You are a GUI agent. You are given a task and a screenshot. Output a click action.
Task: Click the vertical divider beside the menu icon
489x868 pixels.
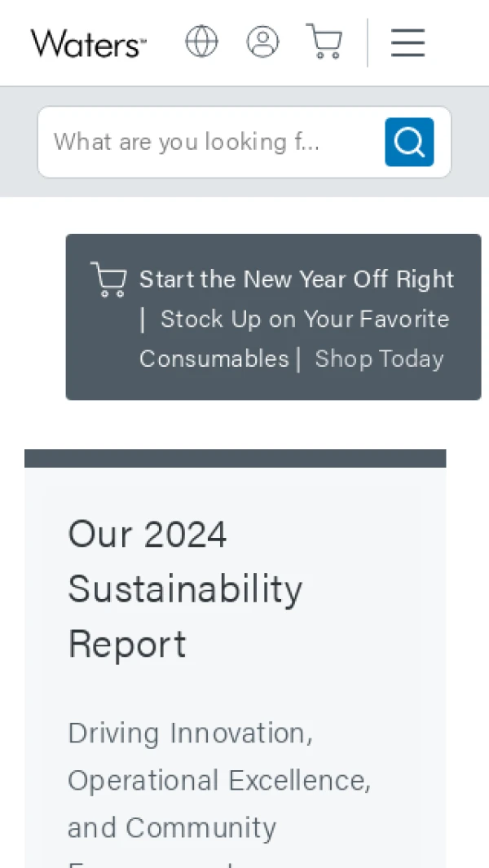tap(368, 42)
